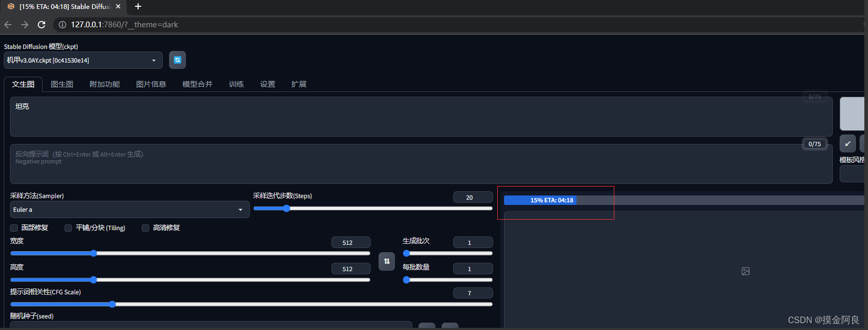Open the 图片信息 tab
The width and height of the screenshot is (868, 330).
point(151,84)
